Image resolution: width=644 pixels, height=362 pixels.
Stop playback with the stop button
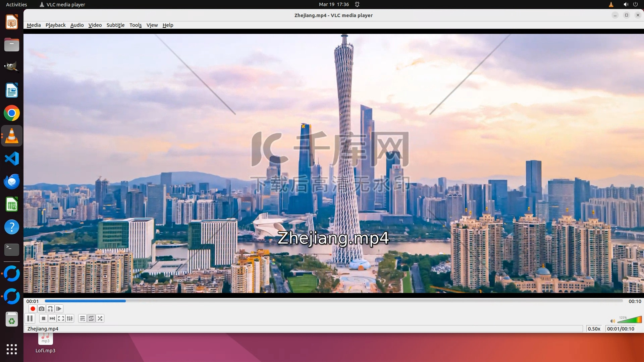pyautogui.click(x=43, y=318)
